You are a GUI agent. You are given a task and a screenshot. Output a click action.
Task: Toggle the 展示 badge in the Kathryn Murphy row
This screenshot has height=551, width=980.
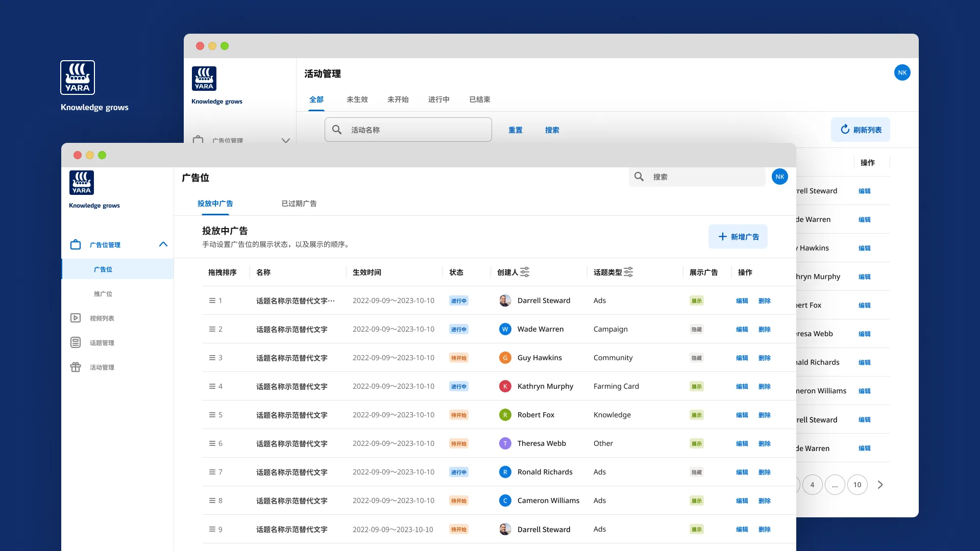(x=697, y=386)
